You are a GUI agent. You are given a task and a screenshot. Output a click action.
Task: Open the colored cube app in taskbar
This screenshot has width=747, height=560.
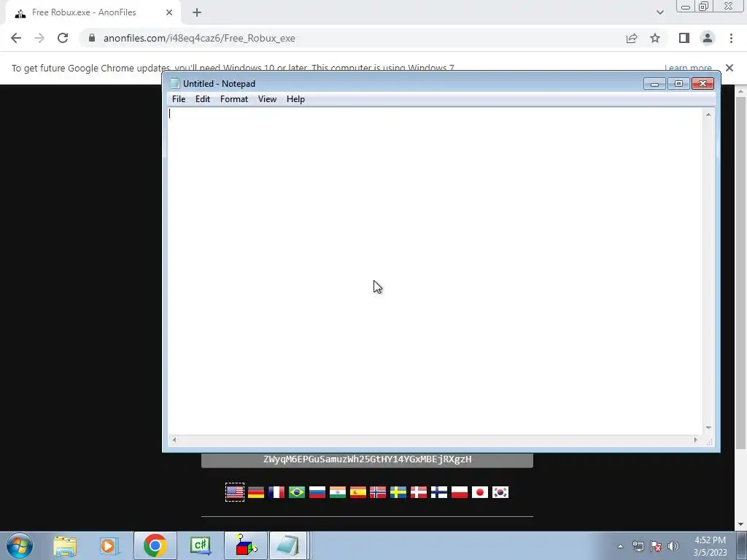pos(246,545)
